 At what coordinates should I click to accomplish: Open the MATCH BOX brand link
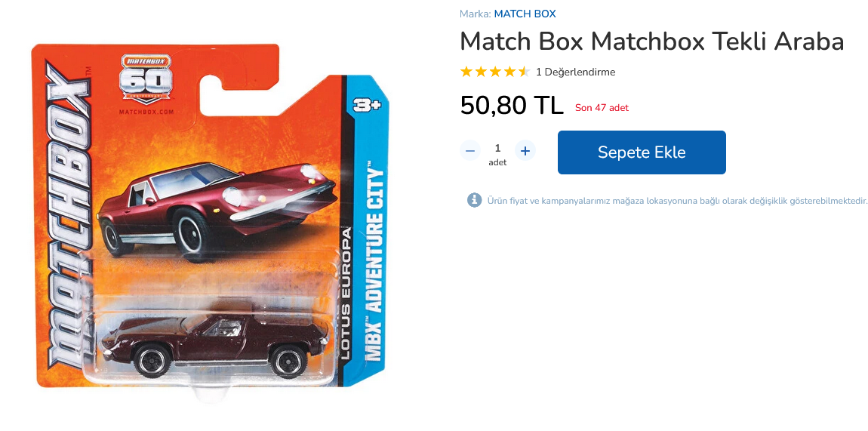pos(525,14)
